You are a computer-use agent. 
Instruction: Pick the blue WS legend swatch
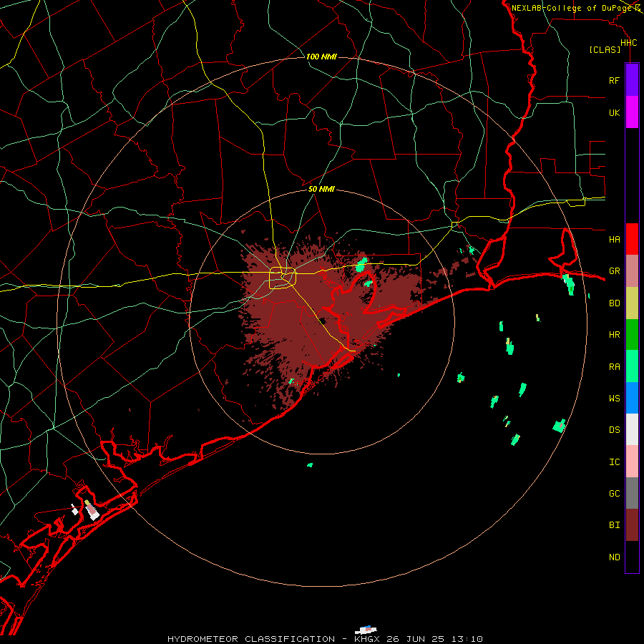point(632,398)
